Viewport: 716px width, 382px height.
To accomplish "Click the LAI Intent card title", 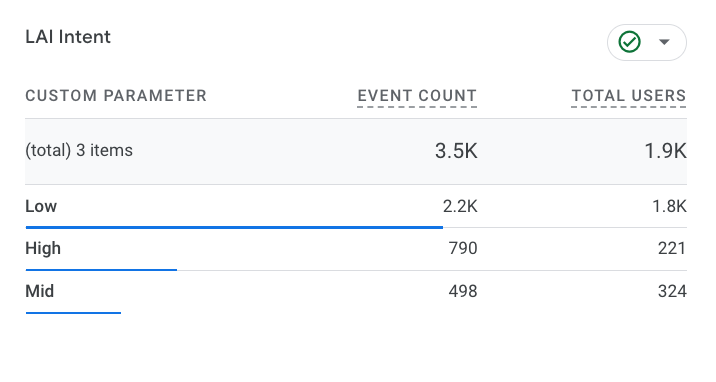I will (x=68, y=37).
